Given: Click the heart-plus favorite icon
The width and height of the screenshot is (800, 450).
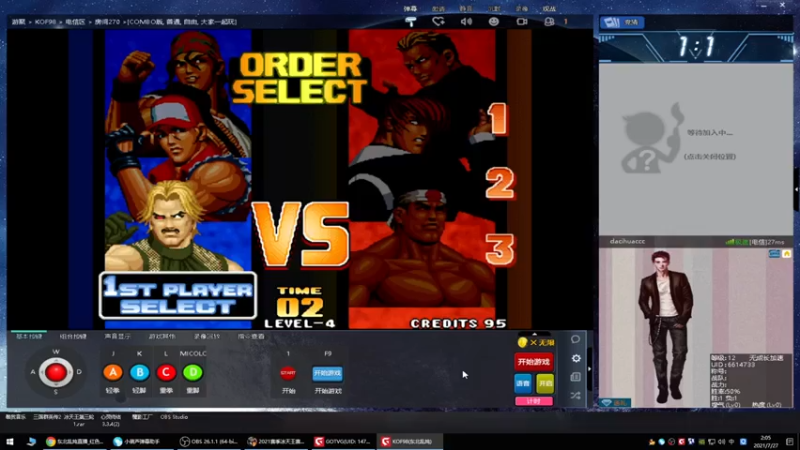Looking at the screenshot, I should 438,22.
